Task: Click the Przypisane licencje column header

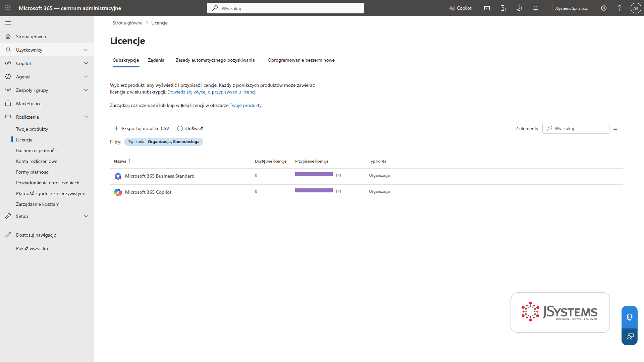Action: (x=312, y=161)
